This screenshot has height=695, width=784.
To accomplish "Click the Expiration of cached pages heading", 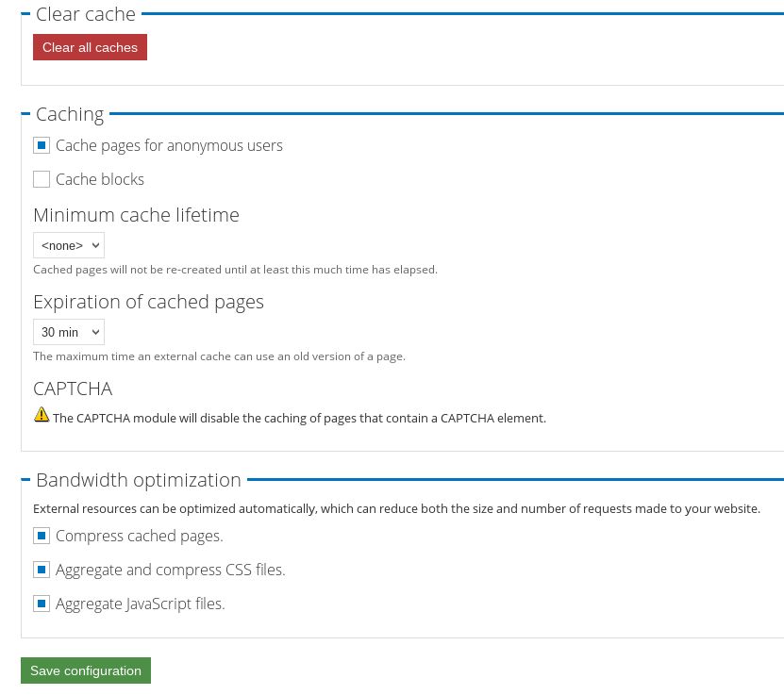I will coord(148,303).
